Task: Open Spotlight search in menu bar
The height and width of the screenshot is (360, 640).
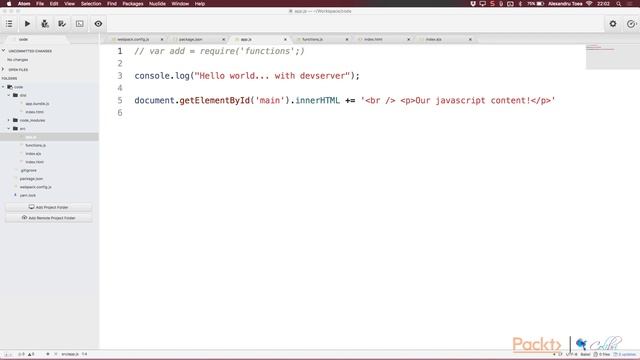Action: point(619,4)
